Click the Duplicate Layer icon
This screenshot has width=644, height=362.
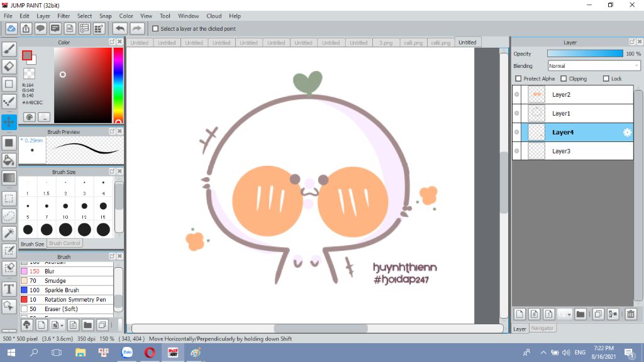click(x=598, y=314)
